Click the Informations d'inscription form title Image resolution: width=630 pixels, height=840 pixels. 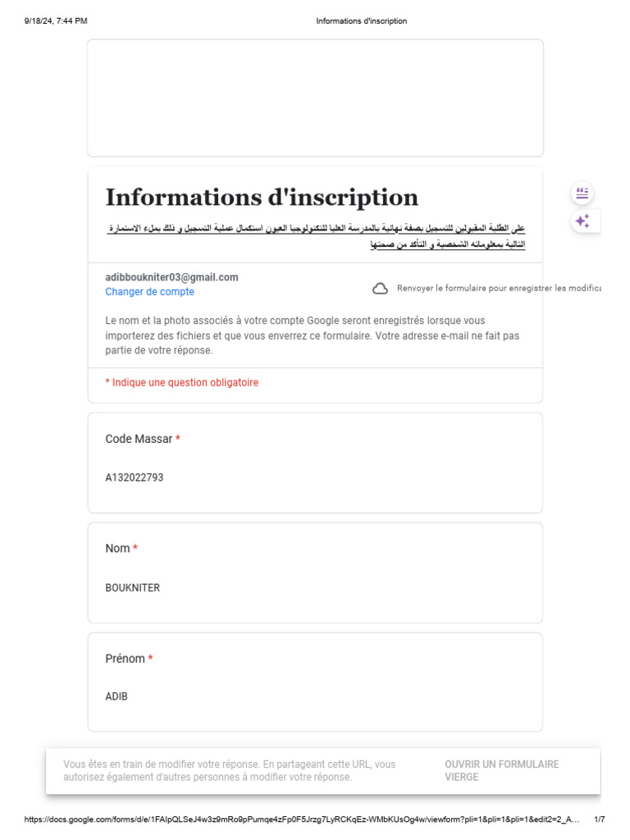click(262, 197)
